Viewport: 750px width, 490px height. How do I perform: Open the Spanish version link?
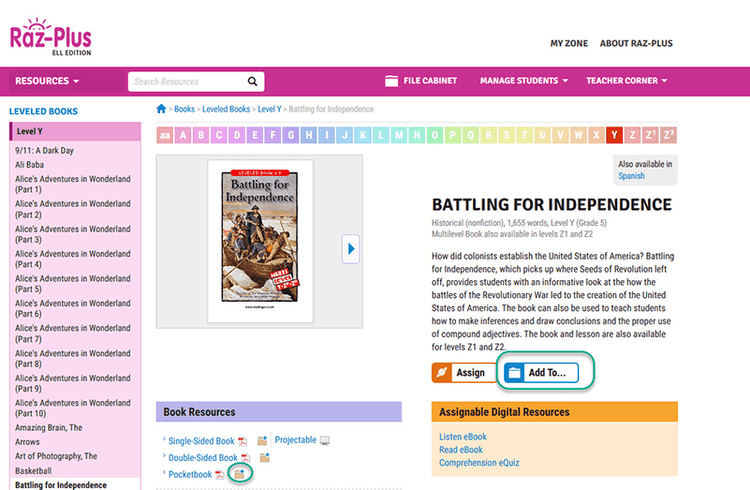pos(631,176)
